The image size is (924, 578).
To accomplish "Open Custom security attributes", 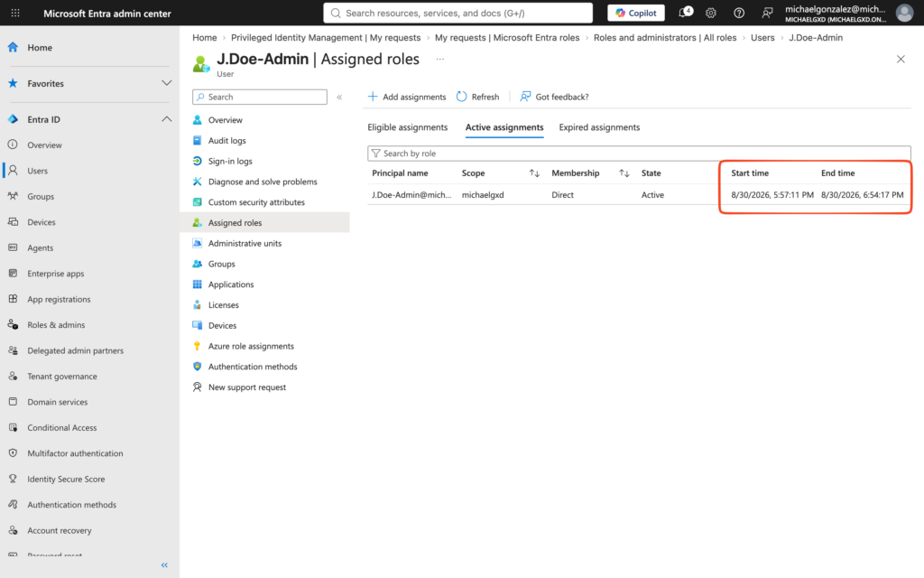I will pyautogui.click(x=256, y=202).
